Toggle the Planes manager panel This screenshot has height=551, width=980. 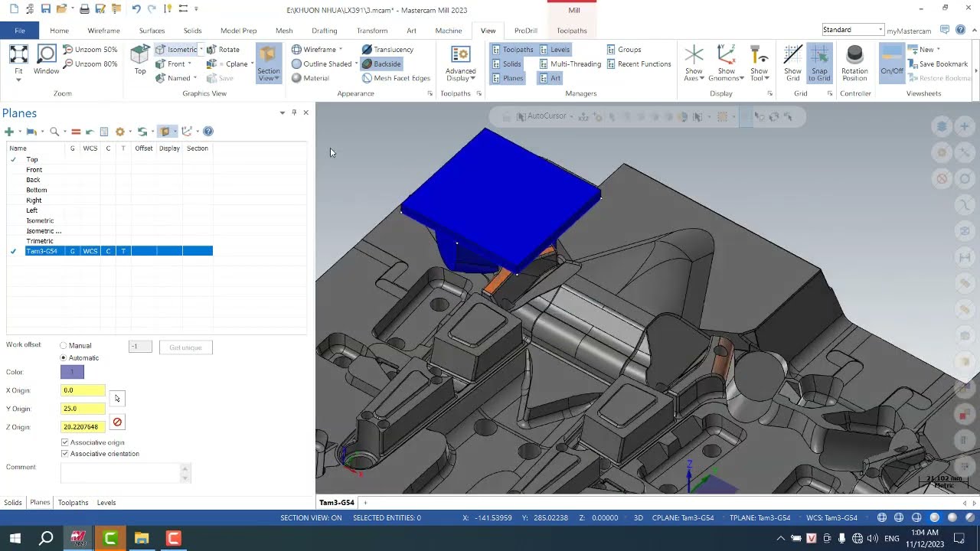pyautogui.click(x=508, y=78)
